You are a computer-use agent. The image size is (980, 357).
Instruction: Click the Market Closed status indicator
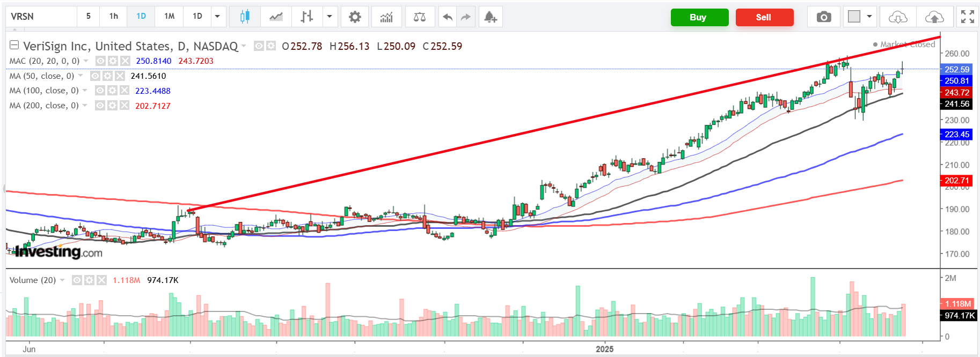point(904,44)
